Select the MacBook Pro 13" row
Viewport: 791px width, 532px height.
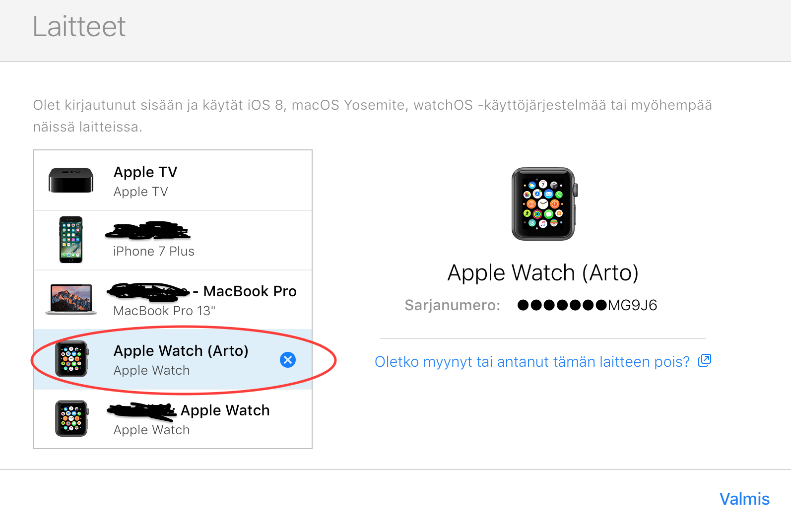173,300
